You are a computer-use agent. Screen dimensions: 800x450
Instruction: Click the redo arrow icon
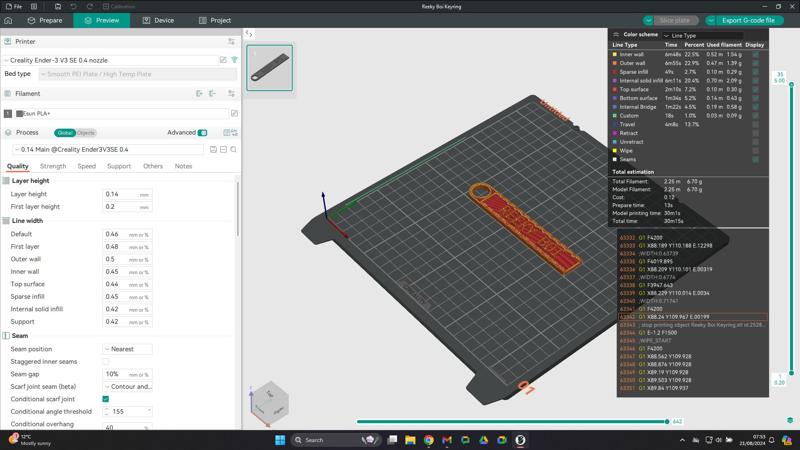[90, 7]
